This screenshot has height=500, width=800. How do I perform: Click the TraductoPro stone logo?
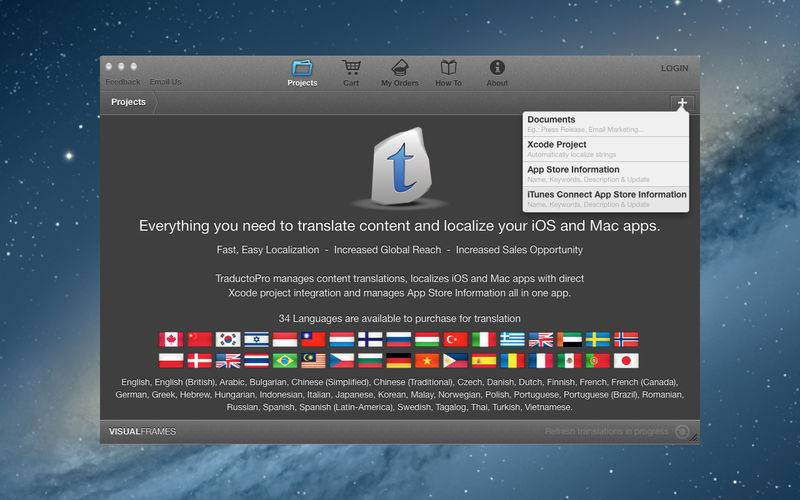coord(401,167)
